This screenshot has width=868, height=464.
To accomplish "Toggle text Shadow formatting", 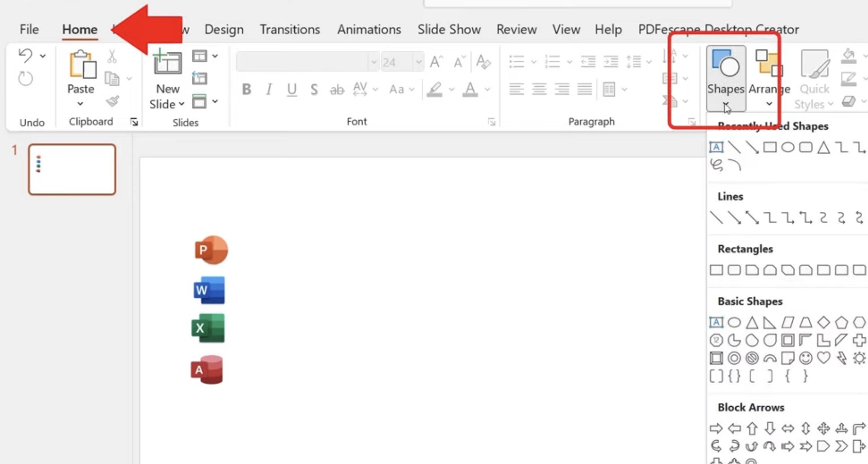I will coord(314,90).
